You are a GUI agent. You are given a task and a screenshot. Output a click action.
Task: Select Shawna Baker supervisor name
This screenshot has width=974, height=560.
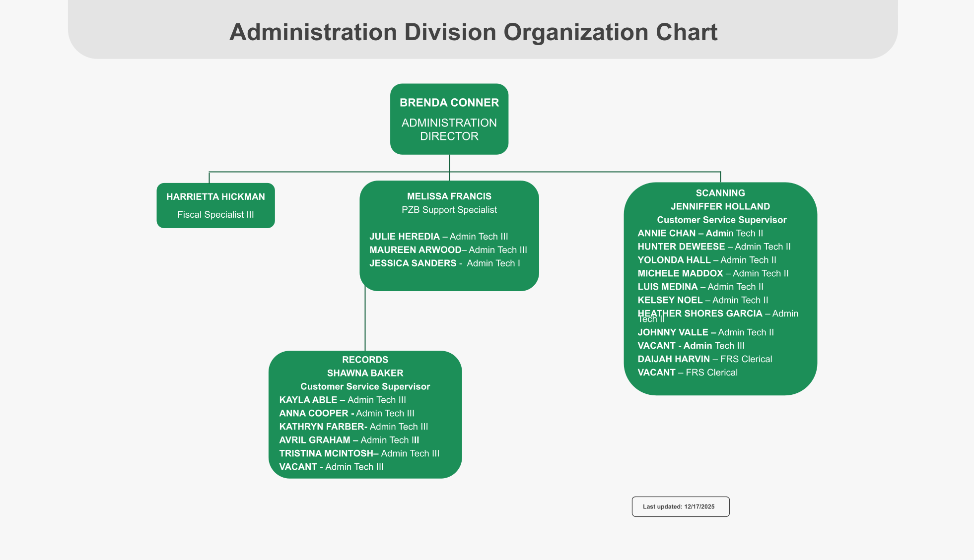[x=365, y=373]
